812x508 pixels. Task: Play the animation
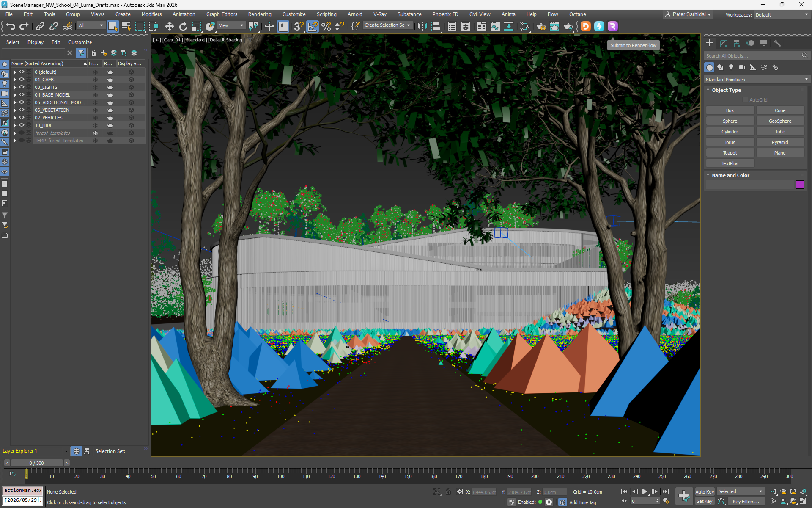point(645,491)
